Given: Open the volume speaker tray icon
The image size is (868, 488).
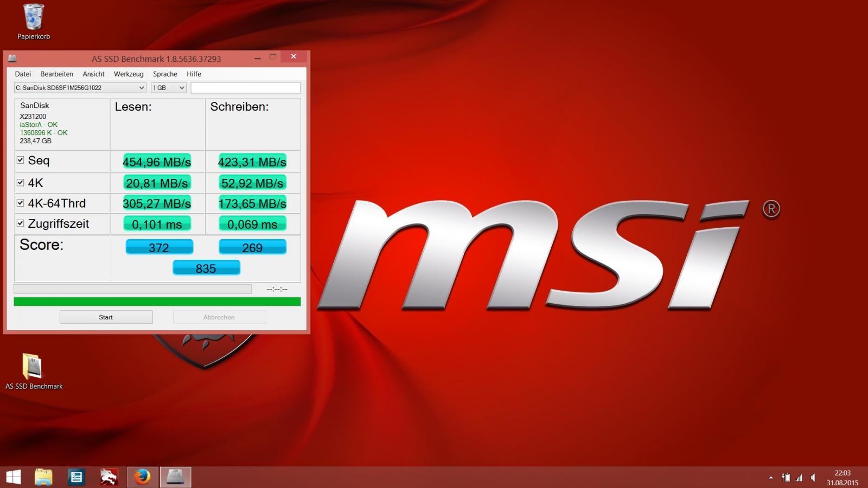Looking at the screenshot, I should pyautogui.click(x=813, y=478).
